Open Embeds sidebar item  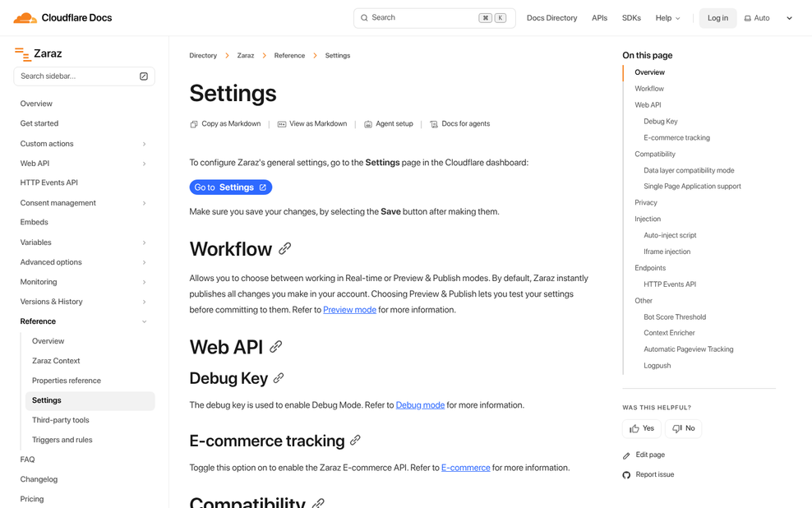coord(35,222)
